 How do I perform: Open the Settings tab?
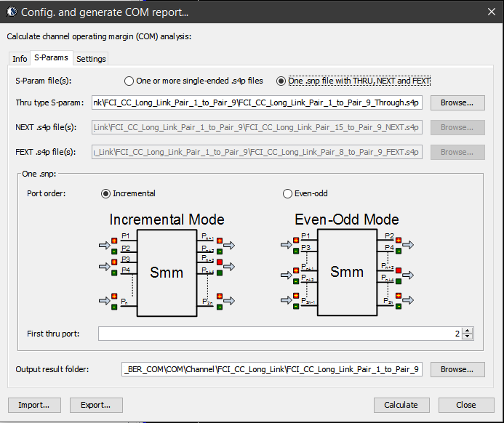coord(91,59)
